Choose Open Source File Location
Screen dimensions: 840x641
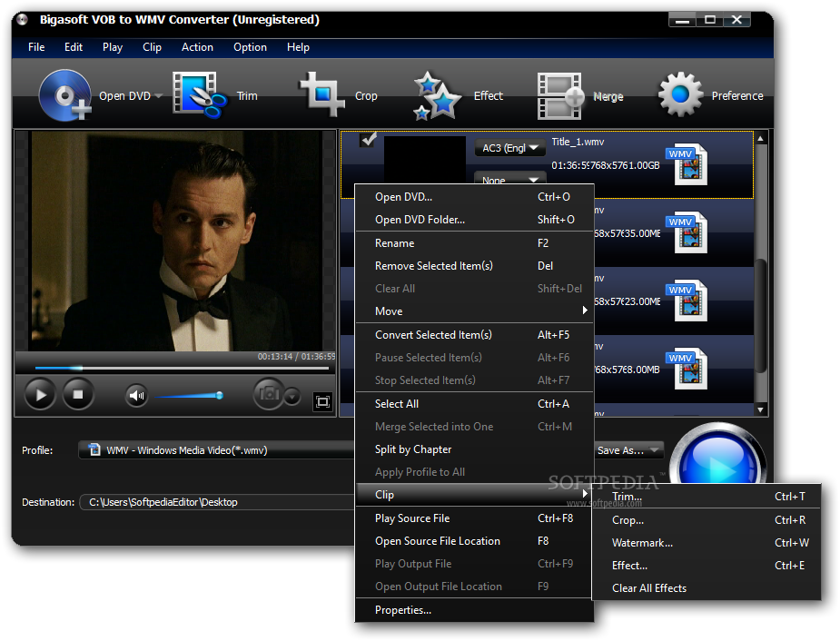pyautogui.click(x=475, y=541)
